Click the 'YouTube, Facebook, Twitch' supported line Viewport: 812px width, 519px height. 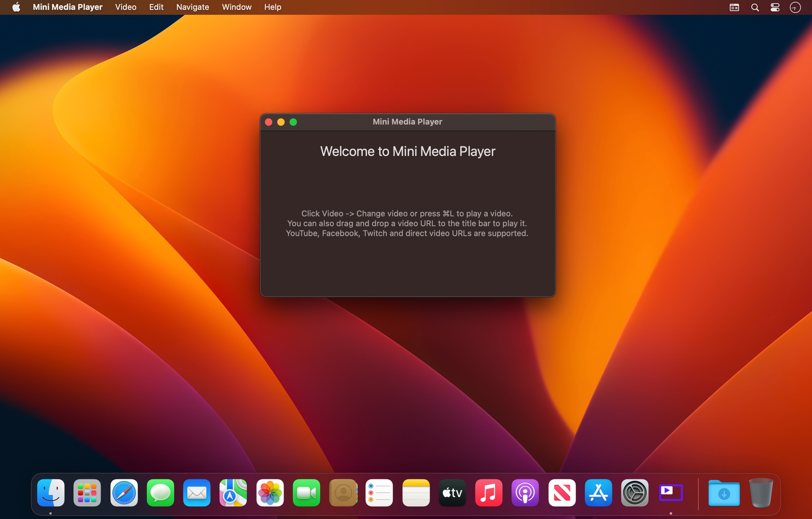(x=407, y=233)
